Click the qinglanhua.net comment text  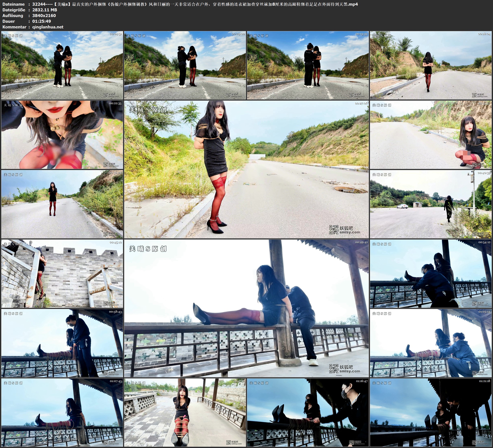(x=48, y=27)
